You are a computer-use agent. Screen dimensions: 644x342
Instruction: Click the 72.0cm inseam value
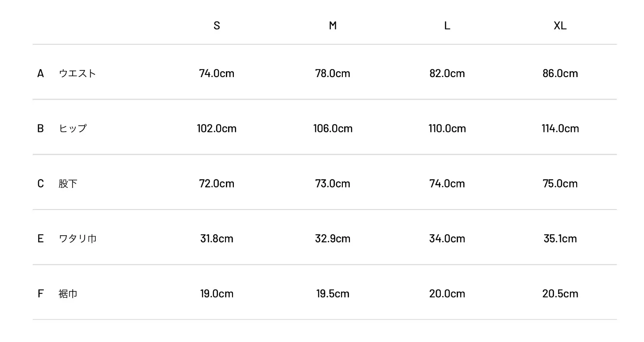pyautogui.click(x=217, y=184)
